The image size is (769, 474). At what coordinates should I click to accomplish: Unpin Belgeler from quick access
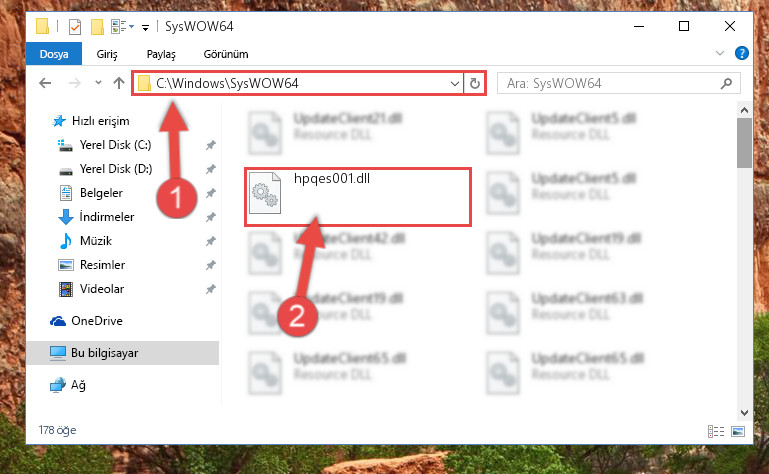210,193
